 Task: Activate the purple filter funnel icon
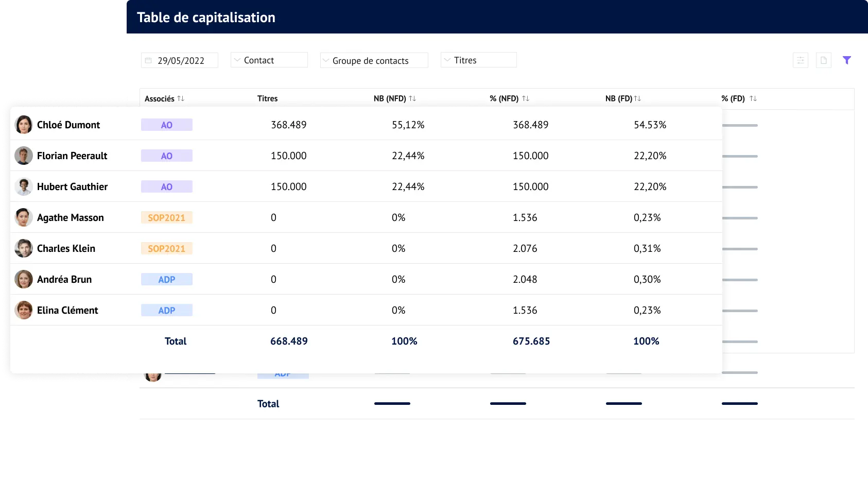(847, 60)
